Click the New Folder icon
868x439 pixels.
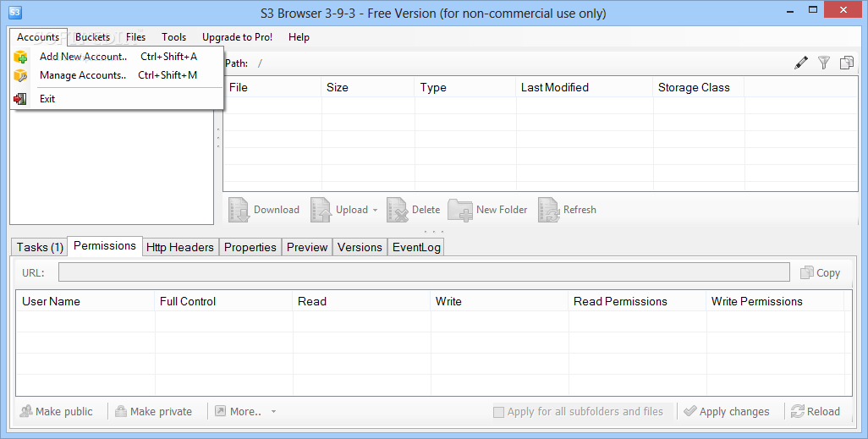[460, 211]
